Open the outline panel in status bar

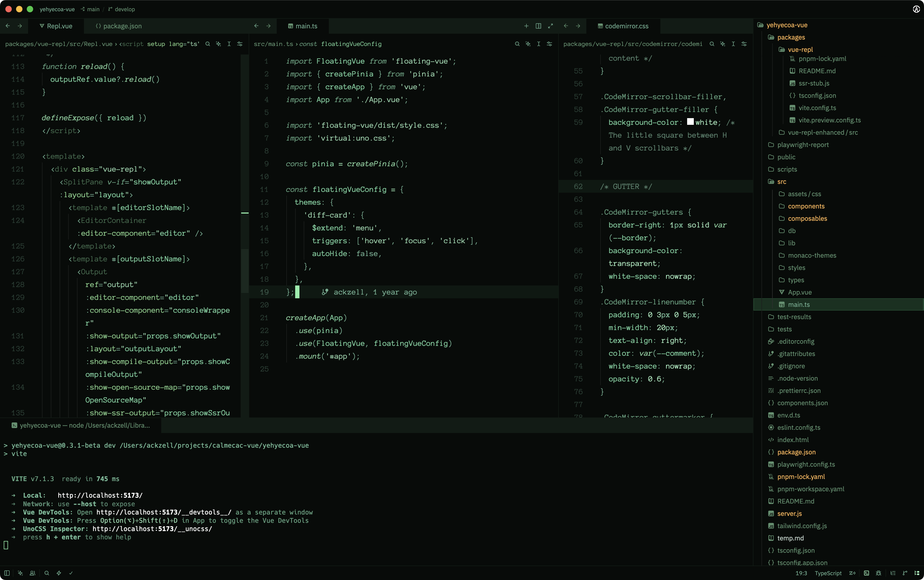click(x=893, y=573)
